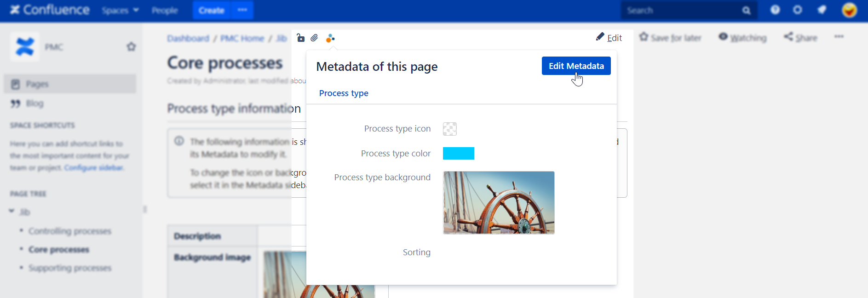868x298 pixels.
Task: Open the notifications icon in header
Action: [822, 10]
